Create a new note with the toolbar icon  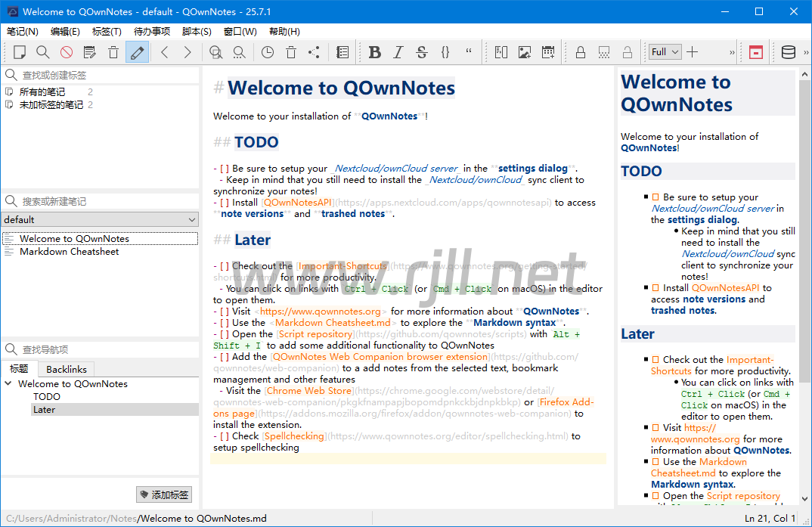(20, 52)
